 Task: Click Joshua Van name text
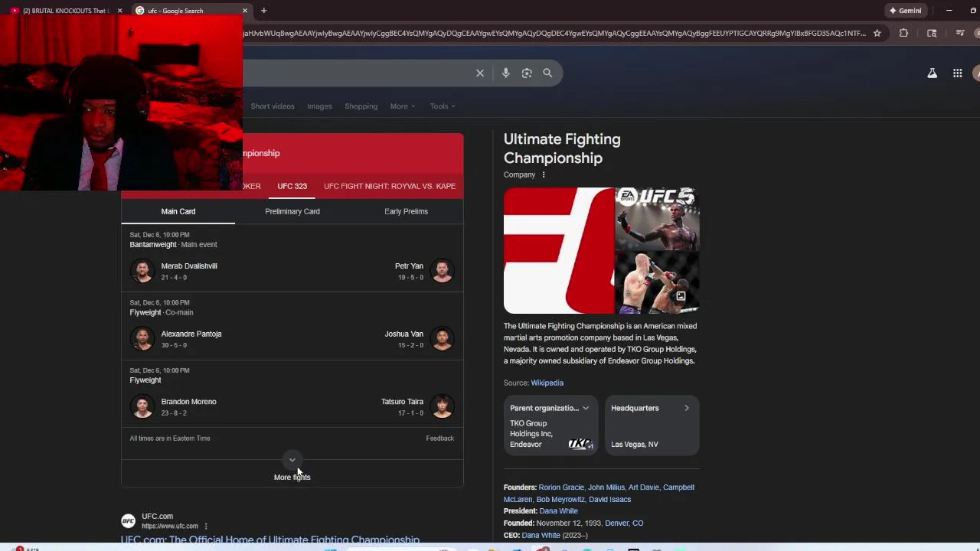click(403, 334)
